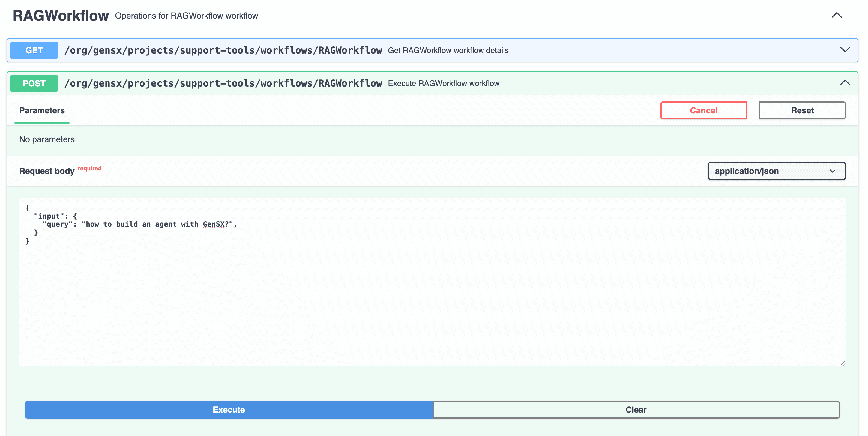Click the GET endpoint path text
The width and height of the screenshot is (868, 436).
pos(223,50)
